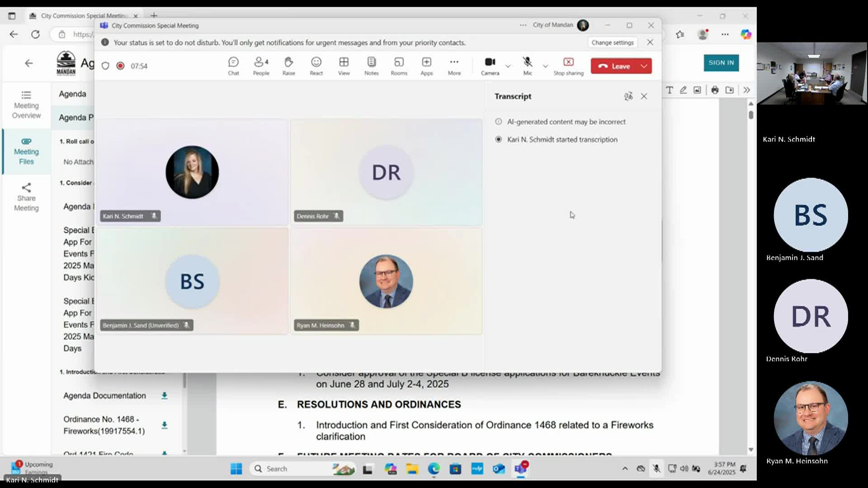Viewport: 868px width, 488px height.
Task: Click Share Meeting in sidebar
Action: (26, 197)
